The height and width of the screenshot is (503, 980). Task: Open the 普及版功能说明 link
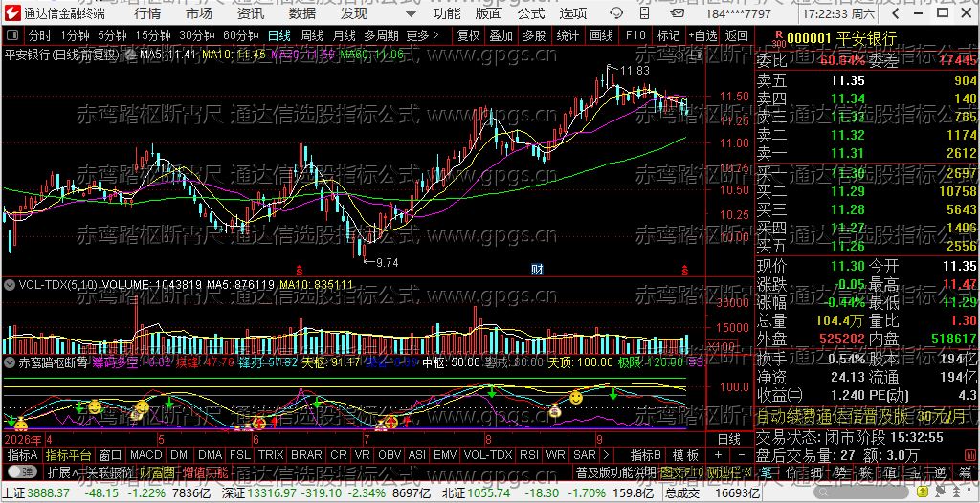(615, 471)
